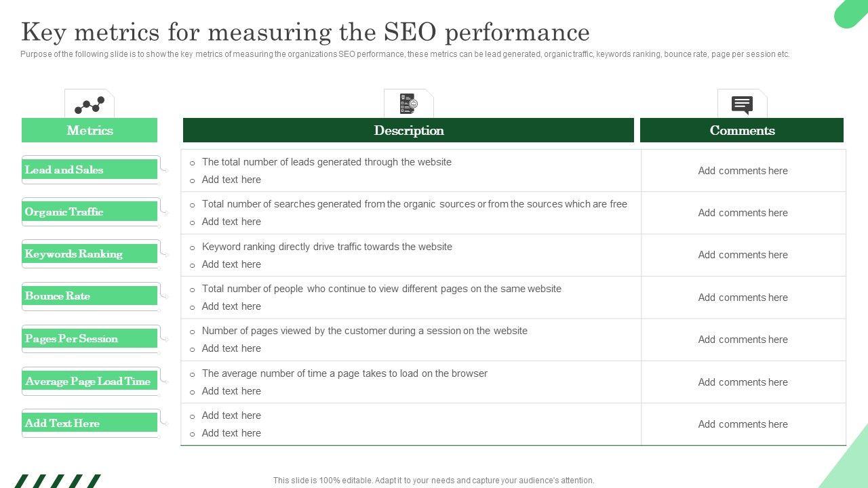Click the line graph icon above Metrics
Screen dimensions: 868x488
point(90,104)
